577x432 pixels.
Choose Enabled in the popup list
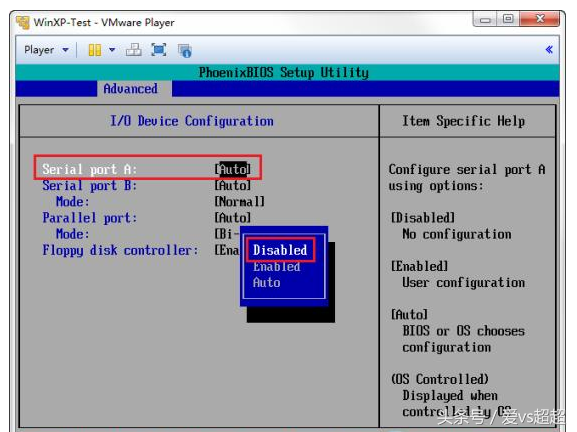276,266
